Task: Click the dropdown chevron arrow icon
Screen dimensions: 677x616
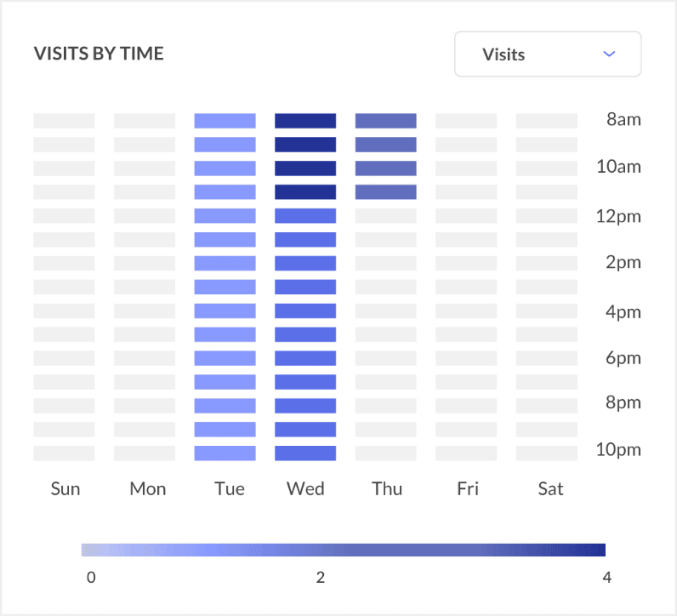Action: point(608,54)
